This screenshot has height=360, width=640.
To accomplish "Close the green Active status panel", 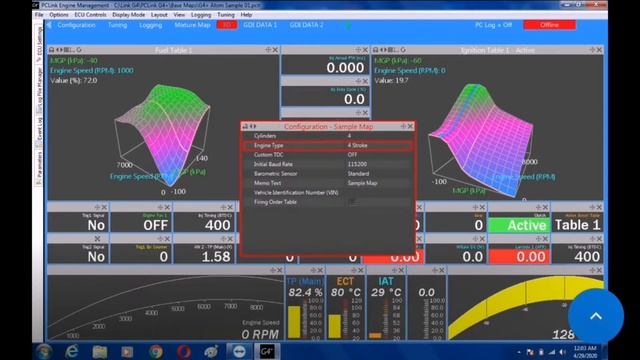I will pyautogui.click(x=545, y=207).
